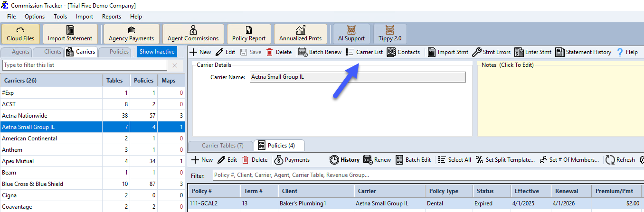
Task: Select policy 111-GCAL2 row
Action: (416, 203)
